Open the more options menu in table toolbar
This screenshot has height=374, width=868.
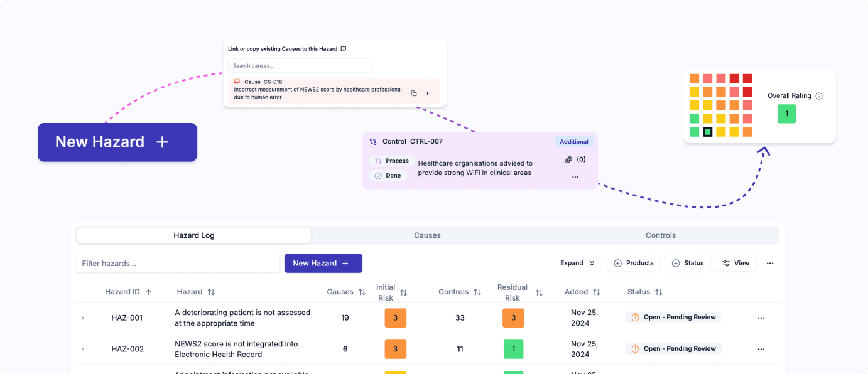(770, 264)
